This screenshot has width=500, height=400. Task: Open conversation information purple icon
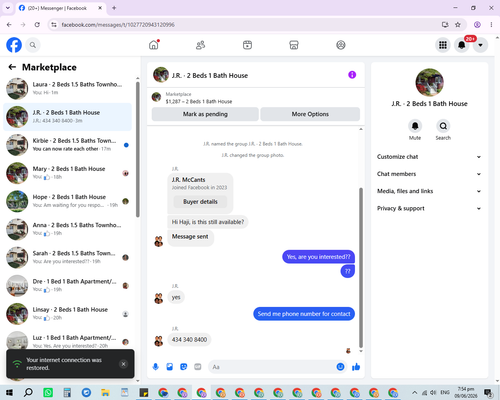coord(352,75)
